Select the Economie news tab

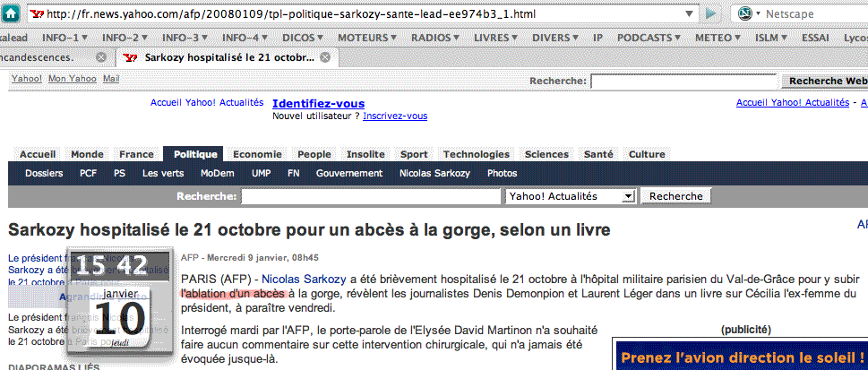(x=257, y=154)
